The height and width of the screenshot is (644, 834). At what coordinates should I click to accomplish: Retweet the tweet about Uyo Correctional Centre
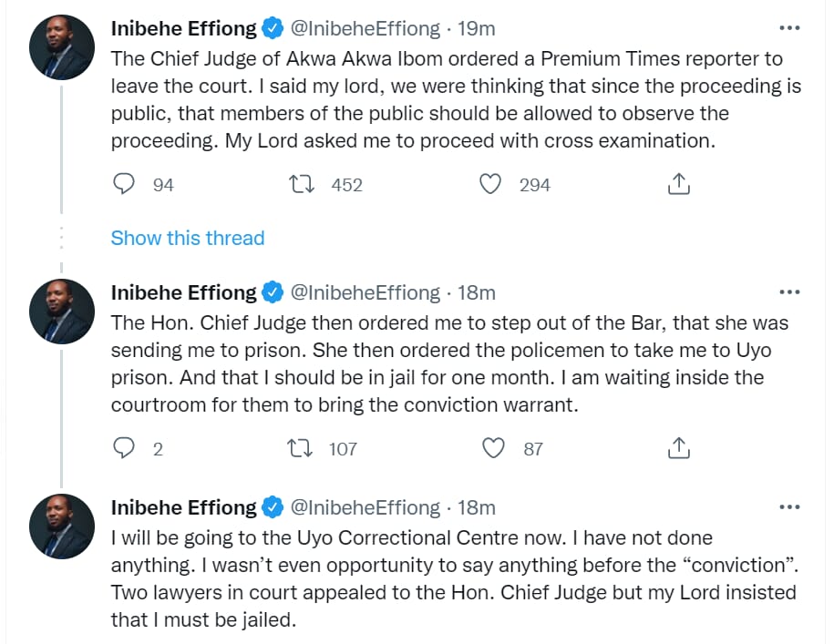[x=300, y=640]
